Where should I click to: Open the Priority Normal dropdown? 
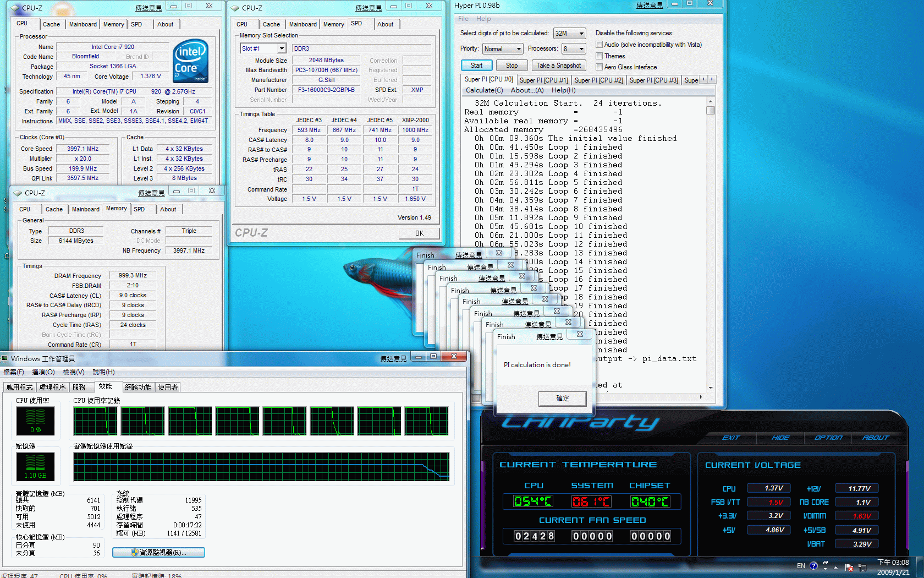(502, 48)
